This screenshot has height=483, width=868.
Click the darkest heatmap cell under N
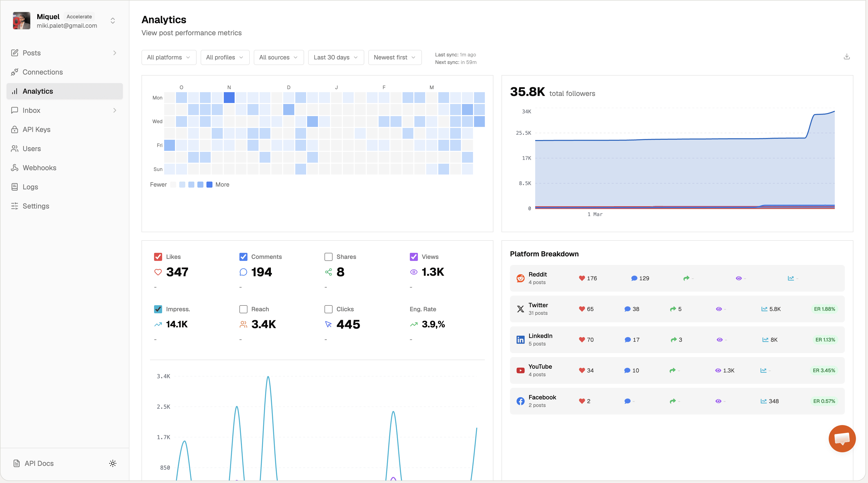tap(229, 98)
